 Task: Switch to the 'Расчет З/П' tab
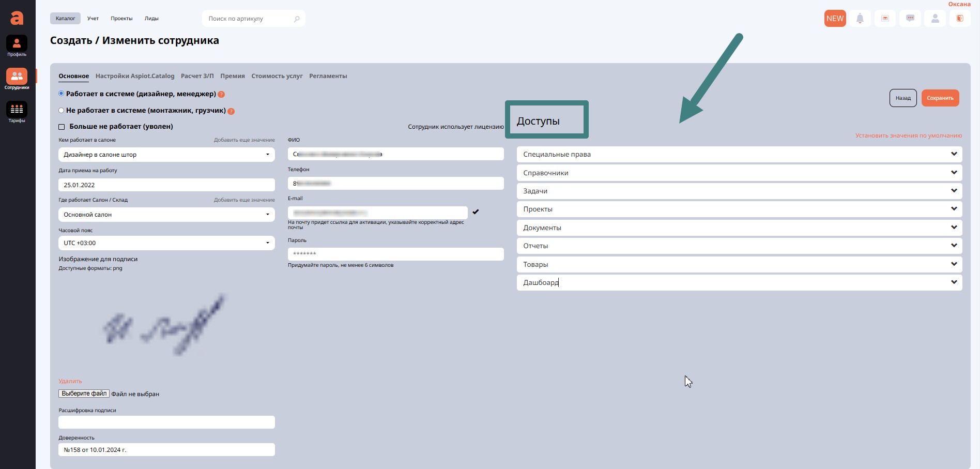pos(197,76)
